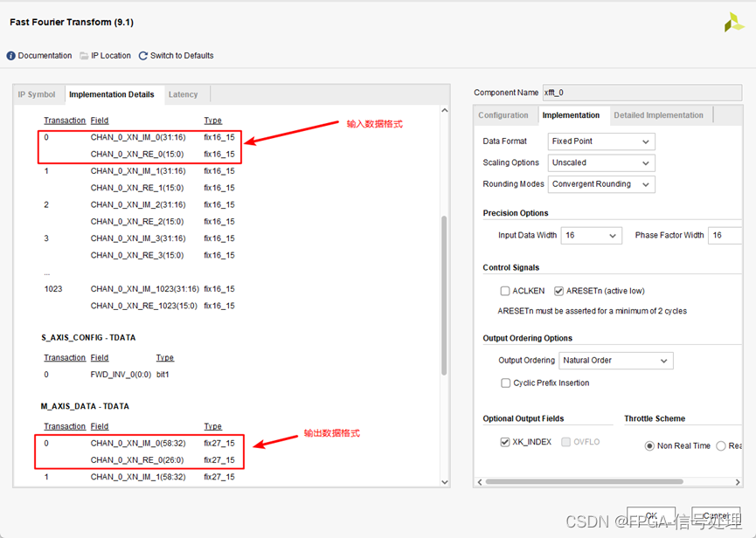Click right panel horizontal scroll right arrow
756x538 pixels.
click(738, 481)
